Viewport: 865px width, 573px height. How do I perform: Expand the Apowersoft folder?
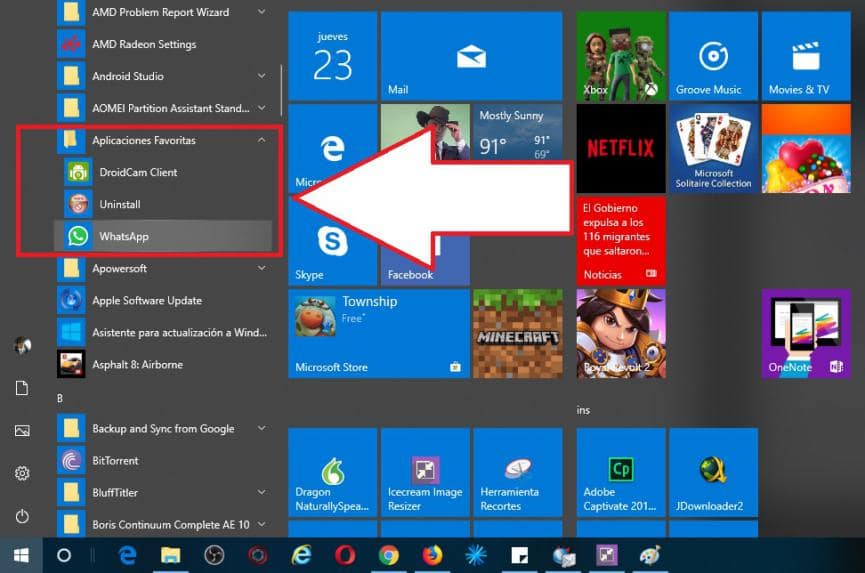coord(261,268)
